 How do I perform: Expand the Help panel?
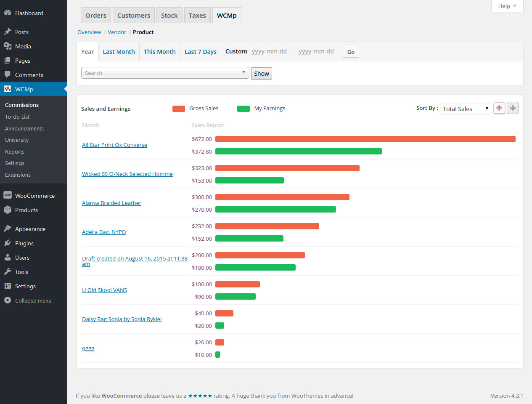(x=507, y=6)
